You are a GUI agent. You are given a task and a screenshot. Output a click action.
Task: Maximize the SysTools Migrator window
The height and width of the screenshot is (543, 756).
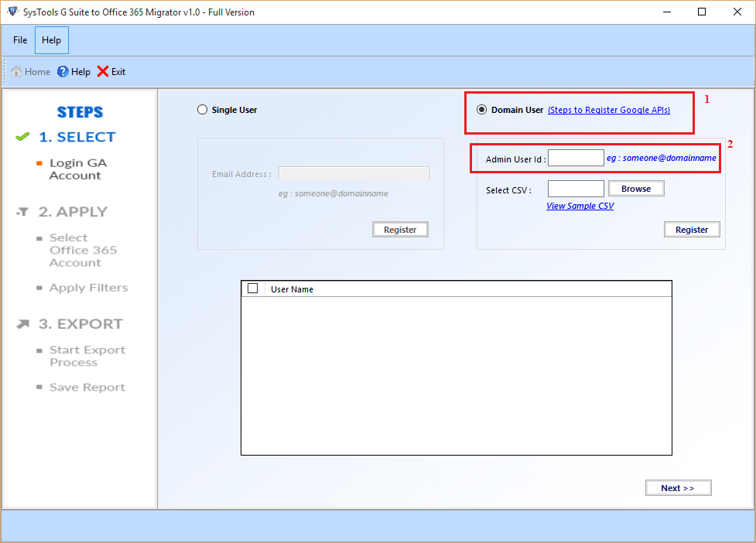tap(702, 12)
